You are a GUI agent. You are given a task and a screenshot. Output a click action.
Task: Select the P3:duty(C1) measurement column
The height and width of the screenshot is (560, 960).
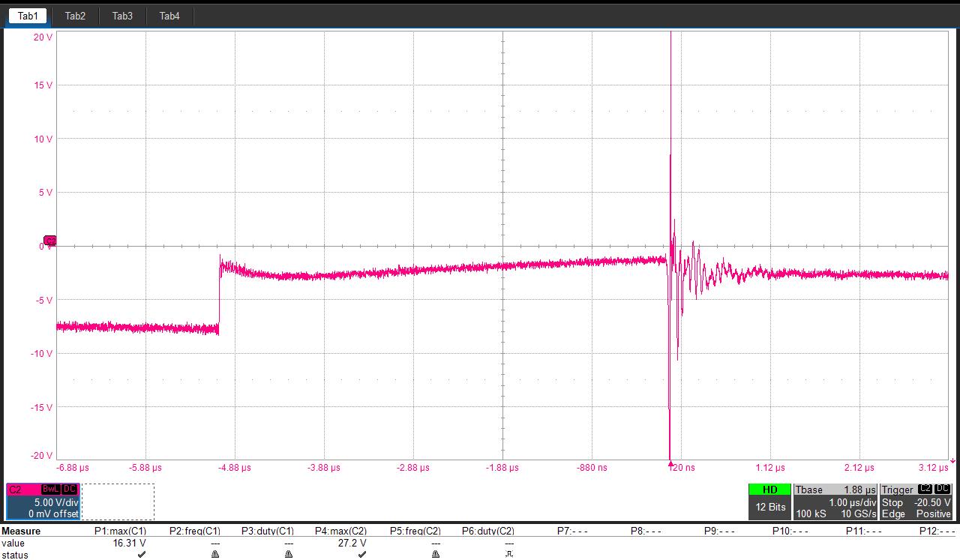point(268,531)
